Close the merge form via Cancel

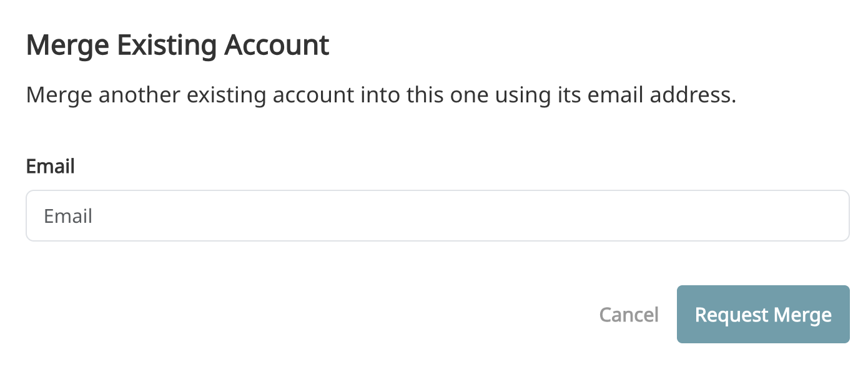628,315
